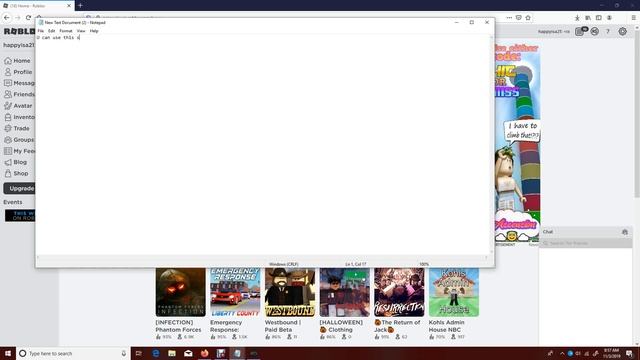This screenshot has width=640, height=360.
Task: Open the tower climbing advertisement banner
Action: point(518,143)
